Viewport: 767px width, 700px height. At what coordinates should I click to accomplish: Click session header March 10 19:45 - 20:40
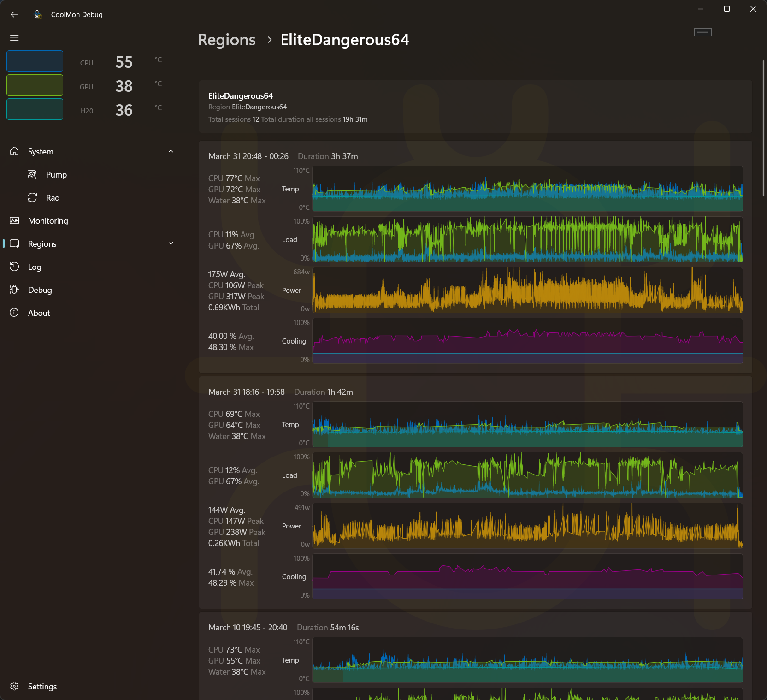point(248,628)
